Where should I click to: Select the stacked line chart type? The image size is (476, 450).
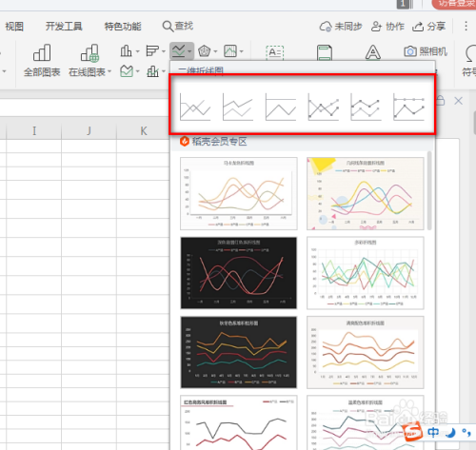pos(238,107)
